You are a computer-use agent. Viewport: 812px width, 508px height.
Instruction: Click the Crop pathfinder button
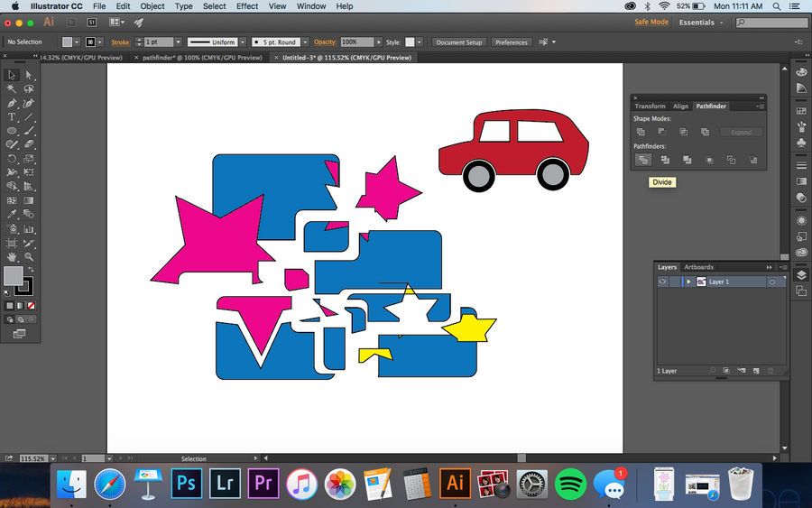[709, 160]
